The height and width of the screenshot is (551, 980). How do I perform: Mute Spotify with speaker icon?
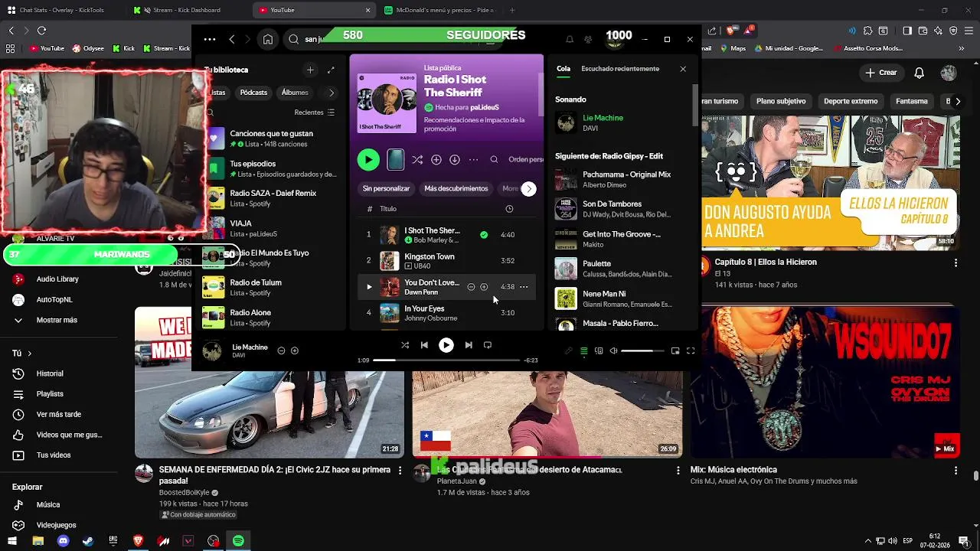(613, 350)
